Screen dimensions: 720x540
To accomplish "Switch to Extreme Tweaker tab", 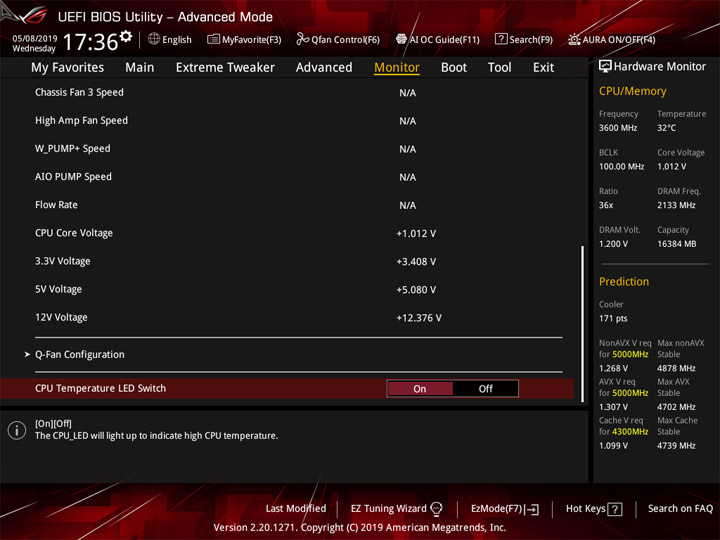I will pos(225,68).
